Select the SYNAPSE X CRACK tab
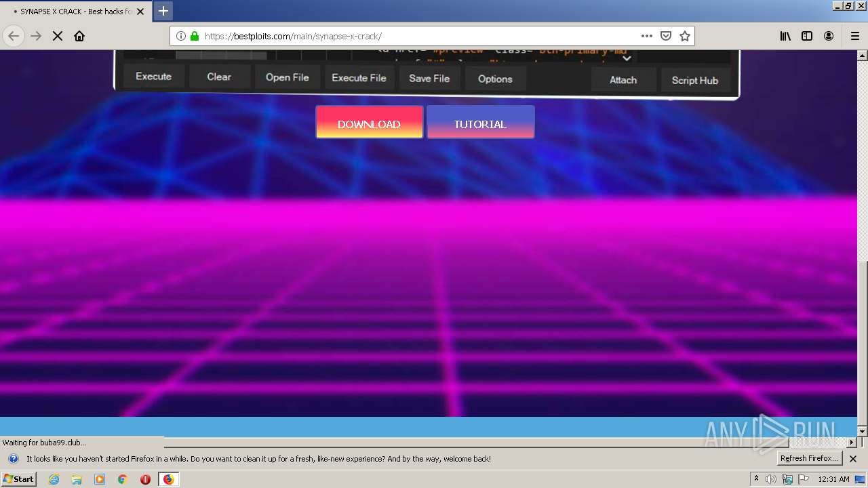 75,12
